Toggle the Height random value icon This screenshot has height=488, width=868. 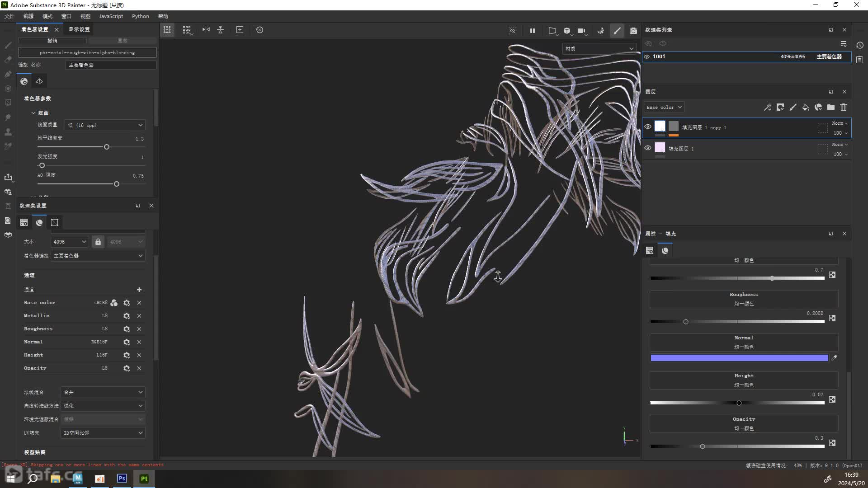click(x=832, y=399)
